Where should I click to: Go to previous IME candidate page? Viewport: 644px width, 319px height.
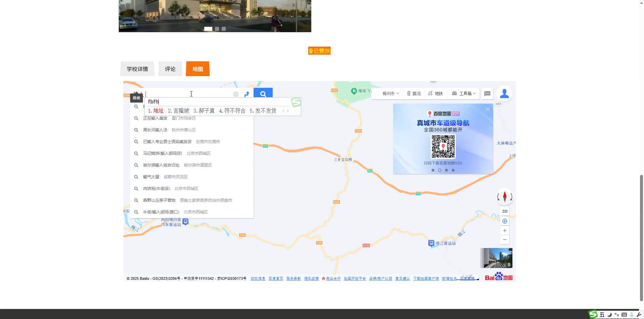(x=283, y=111)
